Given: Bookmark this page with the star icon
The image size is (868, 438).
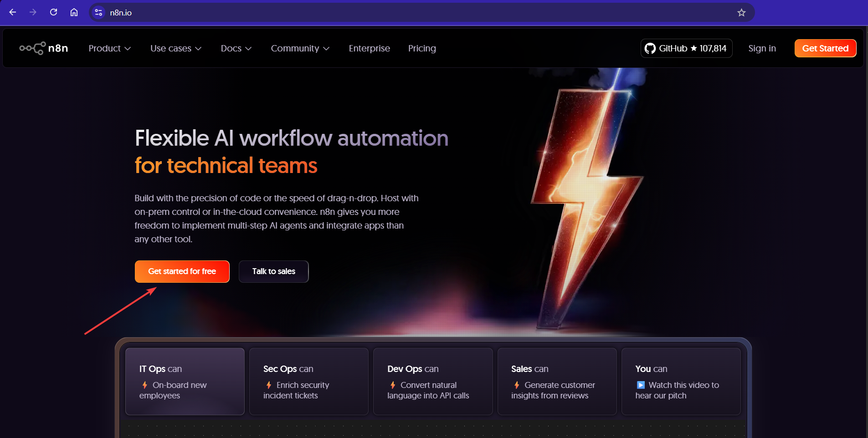Looking at the screenshot, I should (x=742, y=12).
